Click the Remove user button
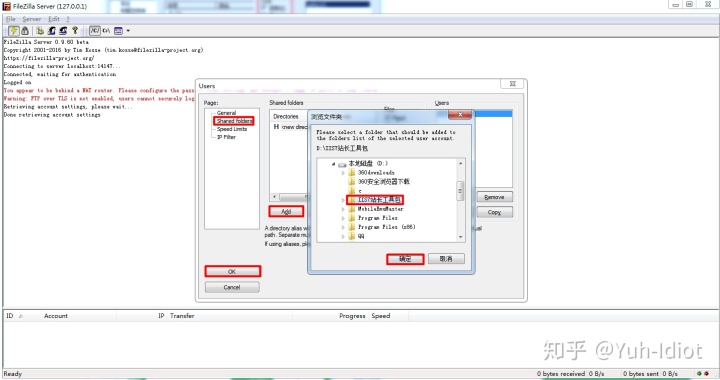 tap(494, 197)
